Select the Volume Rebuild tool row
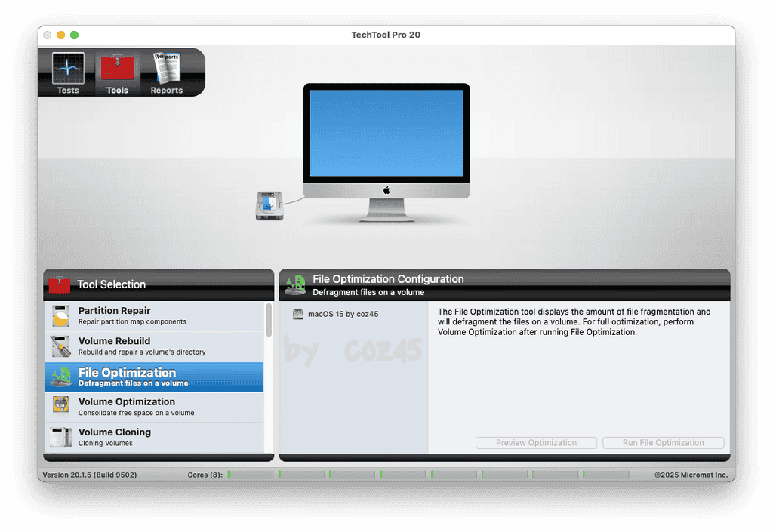The height and width of the screenshot is (532, 773). [154, 346]
